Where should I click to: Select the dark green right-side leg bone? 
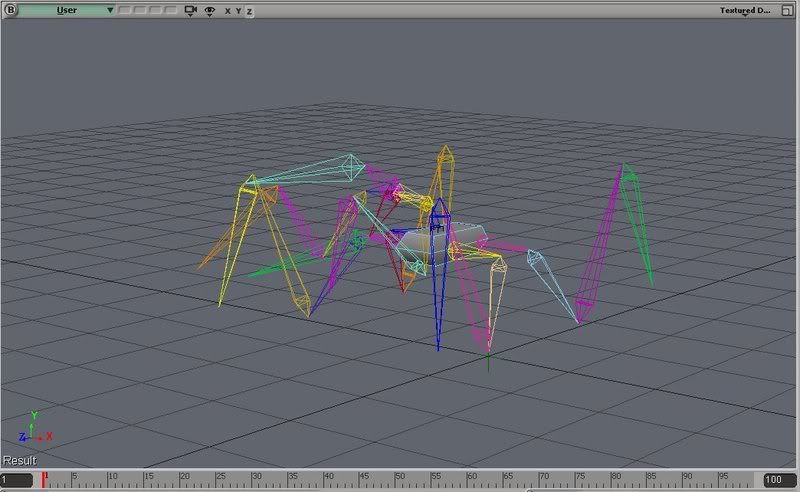[637, 225]
